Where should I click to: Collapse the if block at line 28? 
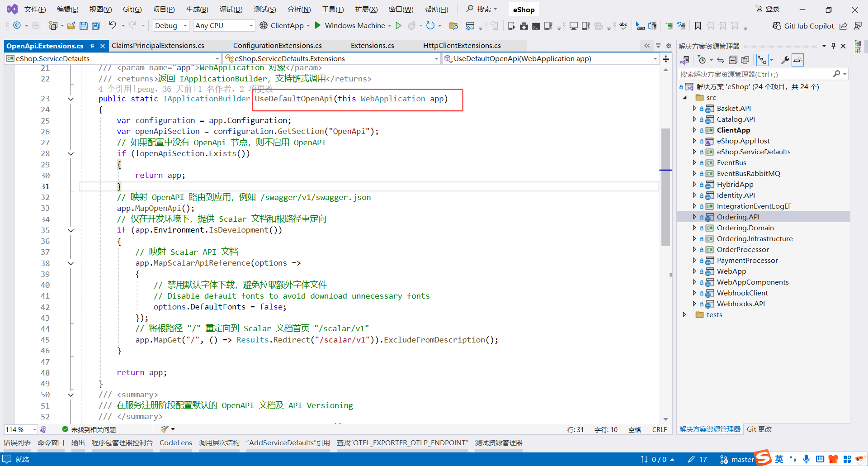pyautogui.click(x=71, y=154)
